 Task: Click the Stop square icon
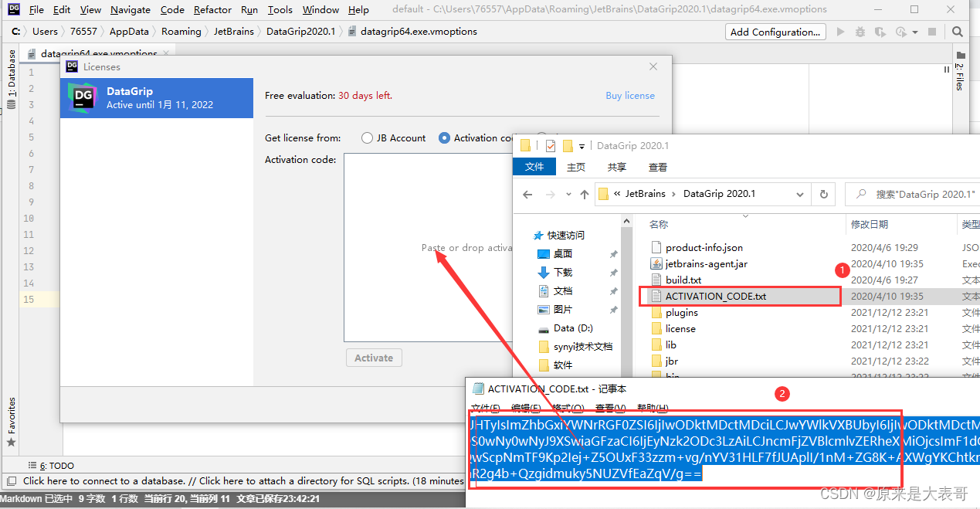932,32
